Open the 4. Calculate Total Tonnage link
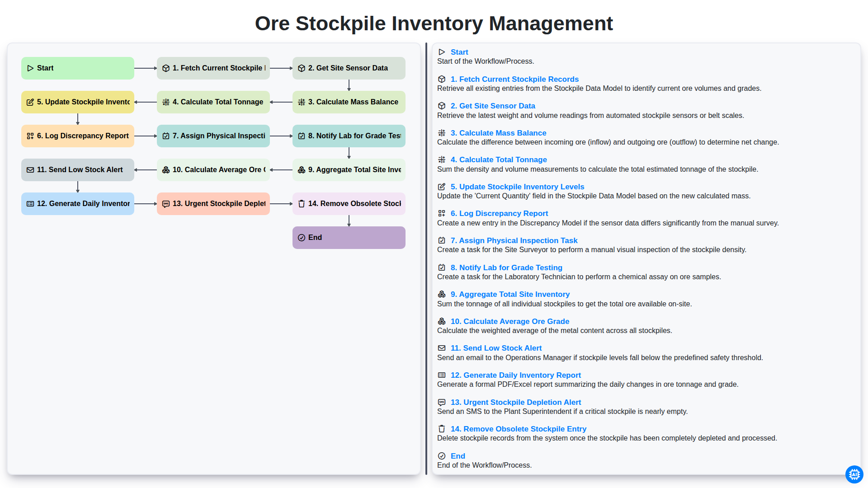 [x=499, y=160]
